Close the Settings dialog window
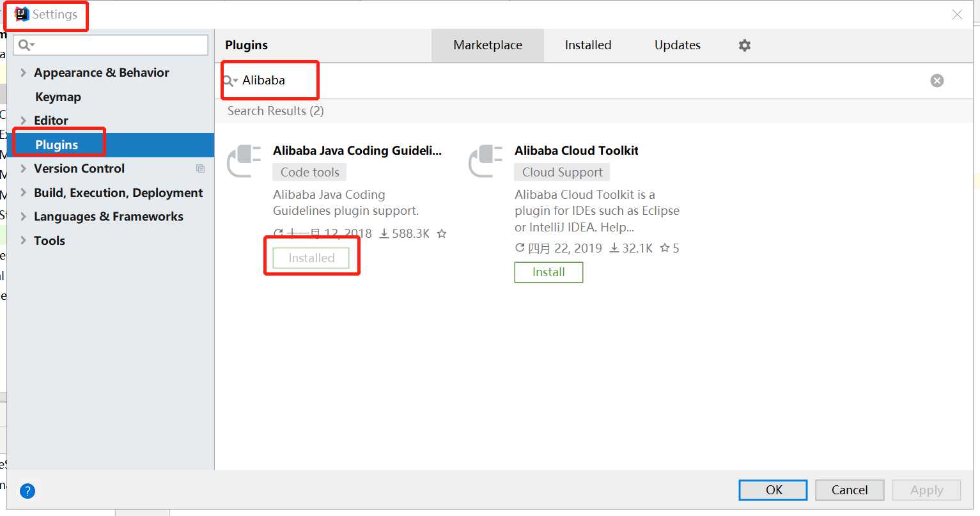The width and height of the screenshot is (980, 516). pyautogui.click(x=957, y=14)
